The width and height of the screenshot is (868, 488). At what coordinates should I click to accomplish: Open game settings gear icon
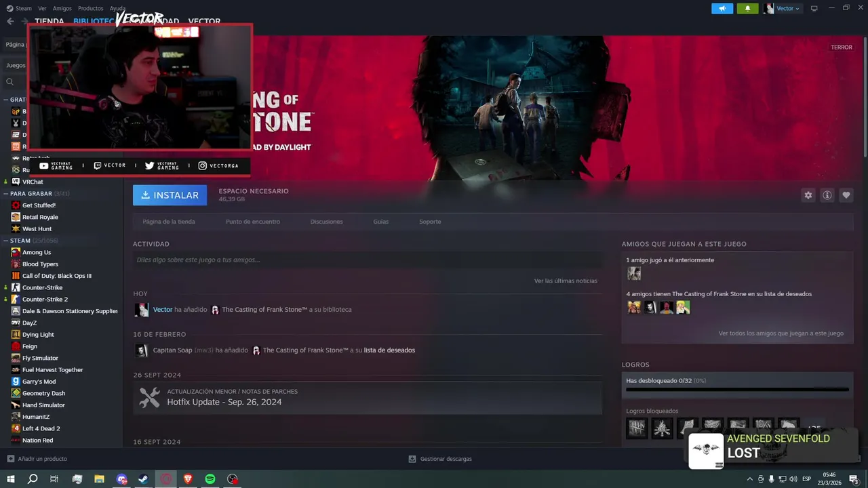click(x=808, y=195)
